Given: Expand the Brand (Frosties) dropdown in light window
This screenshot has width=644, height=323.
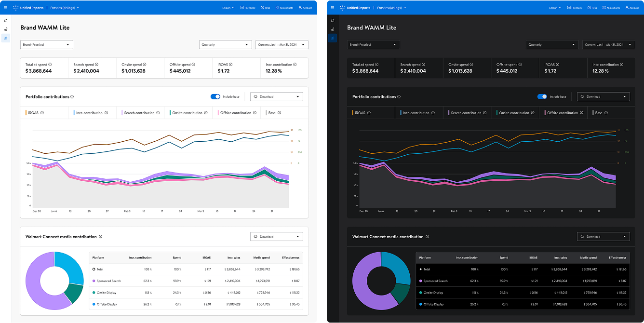Looking at the screenshot, I should (46, 45).
